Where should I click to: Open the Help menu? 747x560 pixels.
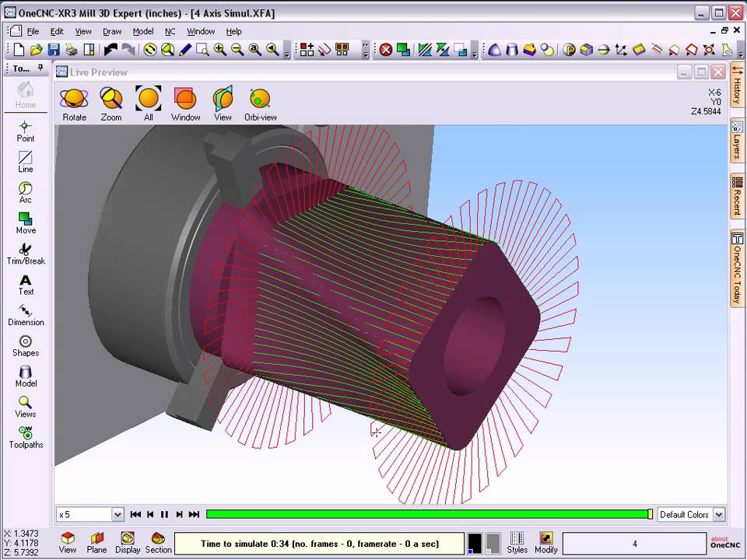click(234, 31)
